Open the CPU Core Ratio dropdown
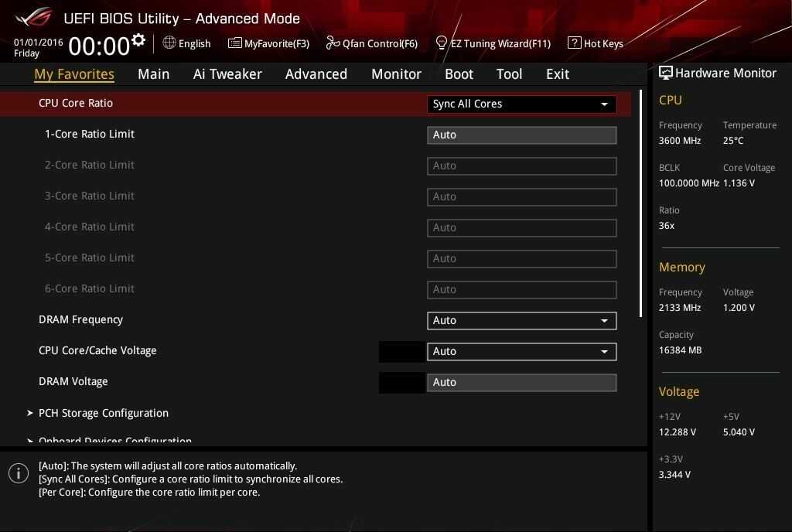 coord(521,104)
